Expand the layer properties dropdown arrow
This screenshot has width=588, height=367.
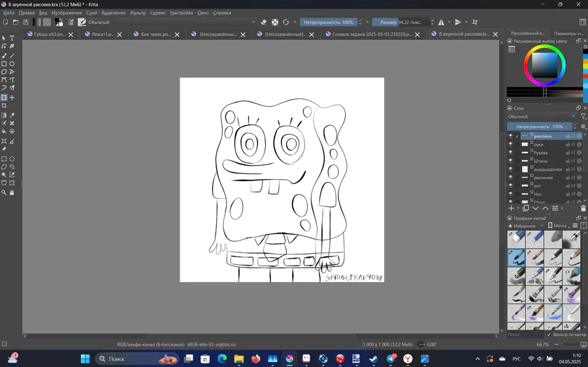tap(562, 209)
